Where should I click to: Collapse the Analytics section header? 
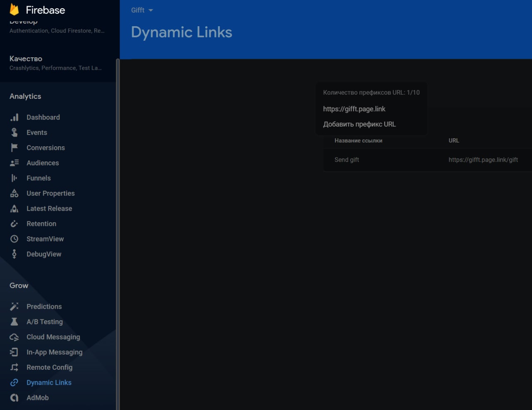[x=25, y=96]
